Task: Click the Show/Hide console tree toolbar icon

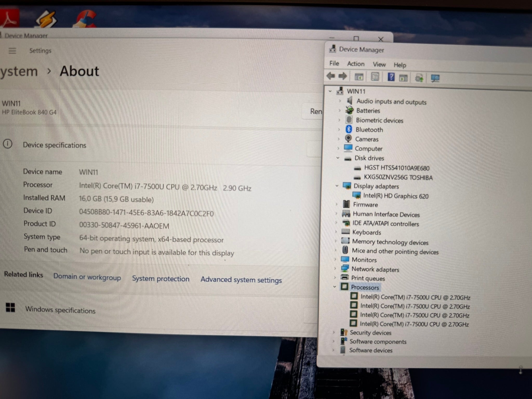Action: point(359,77)
